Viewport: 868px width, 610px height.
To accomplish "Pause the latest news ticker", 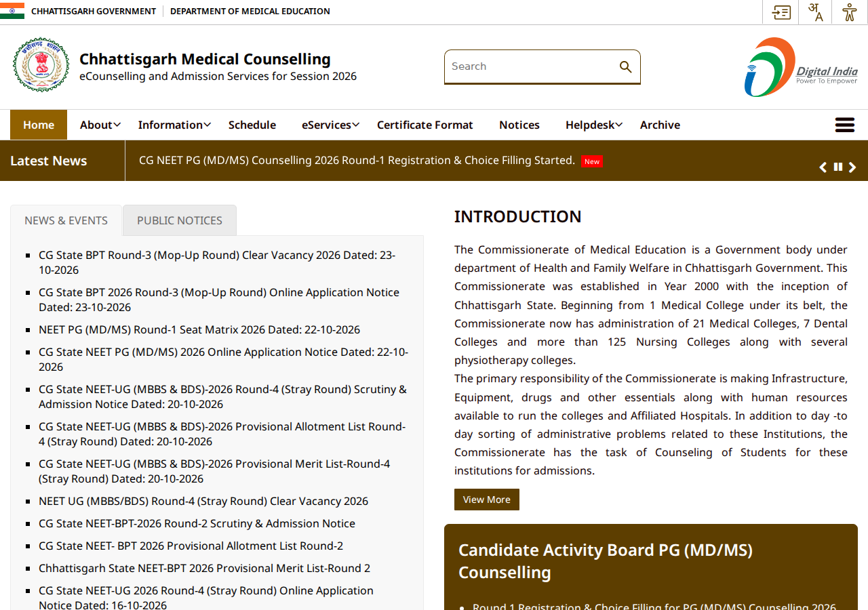I will point(838,167).
